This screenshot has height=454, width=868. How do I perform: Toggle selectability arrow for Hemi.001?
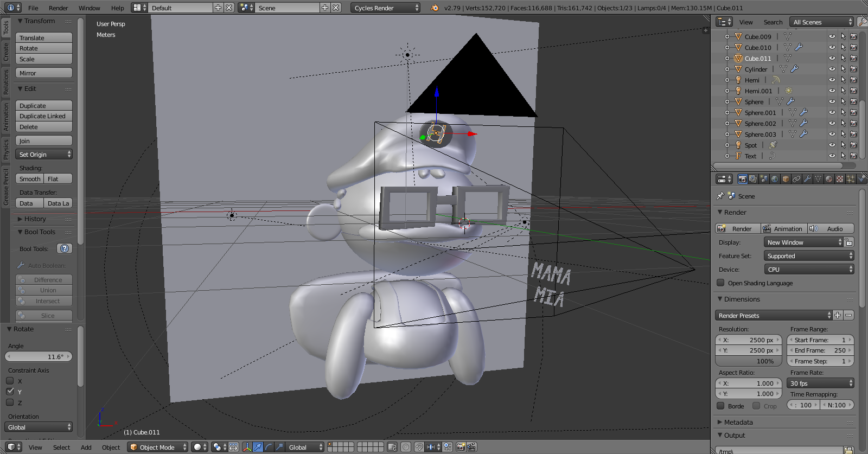point(843,91)
